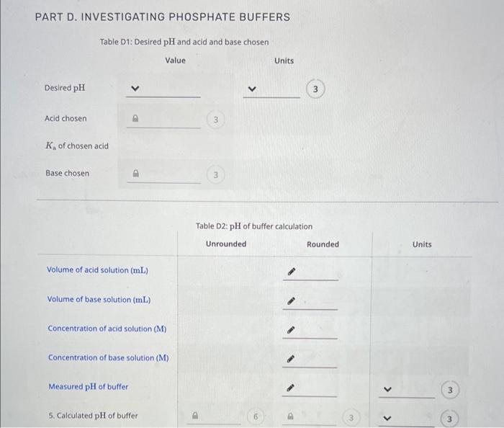Click points badge 3 beside Desired pH units
Viewport: 504px width, 428px height.
point(315,89)
